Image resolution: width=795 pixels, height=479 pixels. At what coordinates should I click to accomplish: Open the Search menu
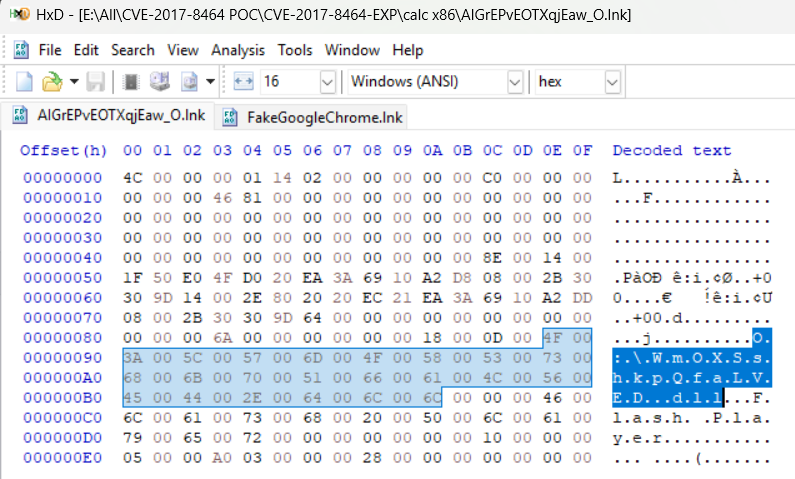[133, 50]
